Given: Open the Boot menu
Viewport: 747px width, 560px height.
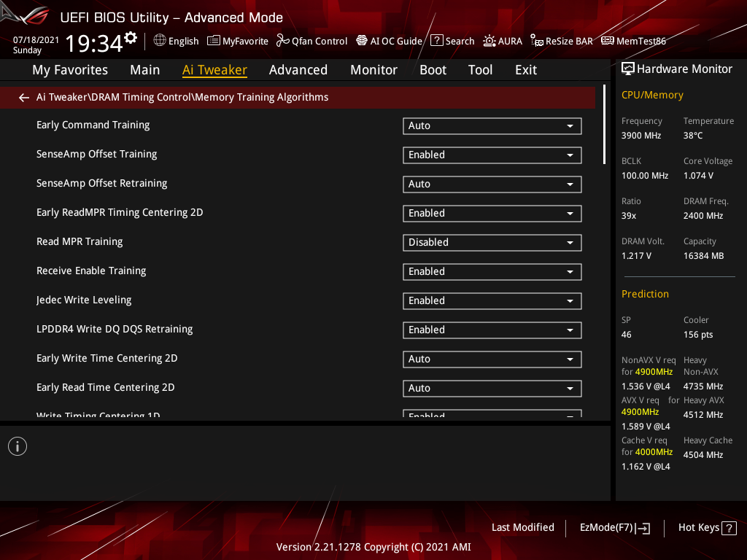Looking at the screenshot, I should coord(433,69).
